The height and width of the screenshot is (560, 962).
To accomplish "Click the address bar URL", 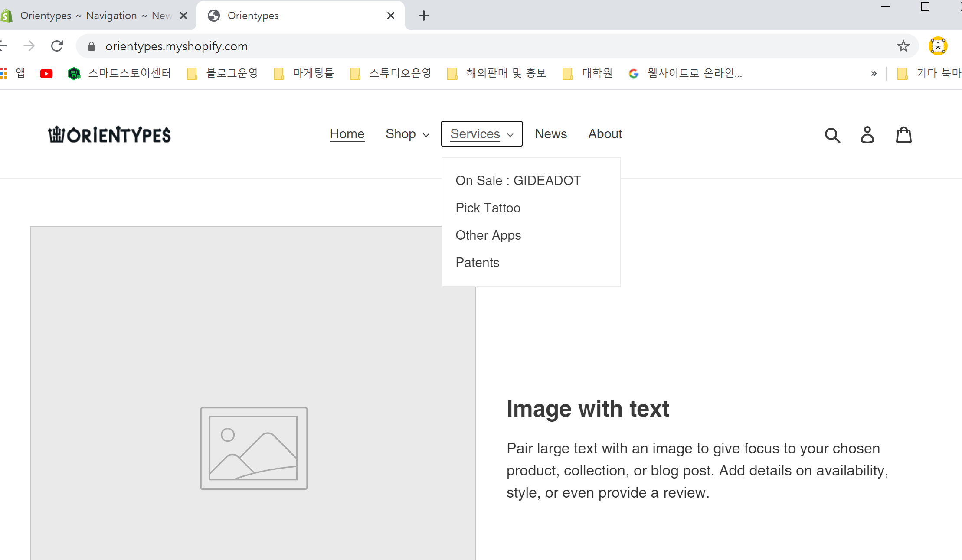I will [x=176, y=46].
